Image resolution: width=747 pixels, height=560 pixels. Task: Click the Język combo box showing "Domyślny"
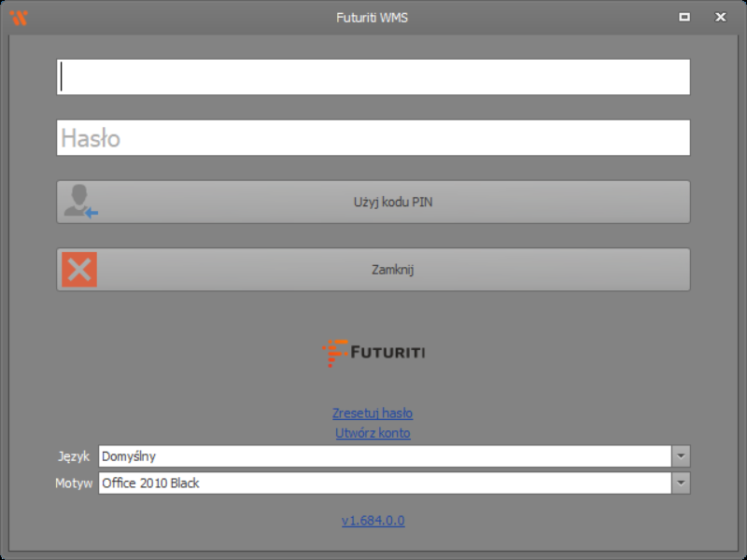pyautogui.click(x=384, y=456)
